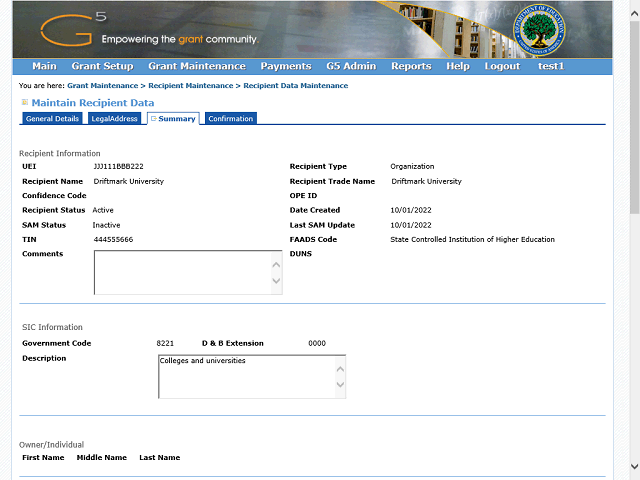Image resolution: width=640 pixels, height=480 pixels.
Task: Switch to the Confirmation tab
Action: (x=230, y=119)
